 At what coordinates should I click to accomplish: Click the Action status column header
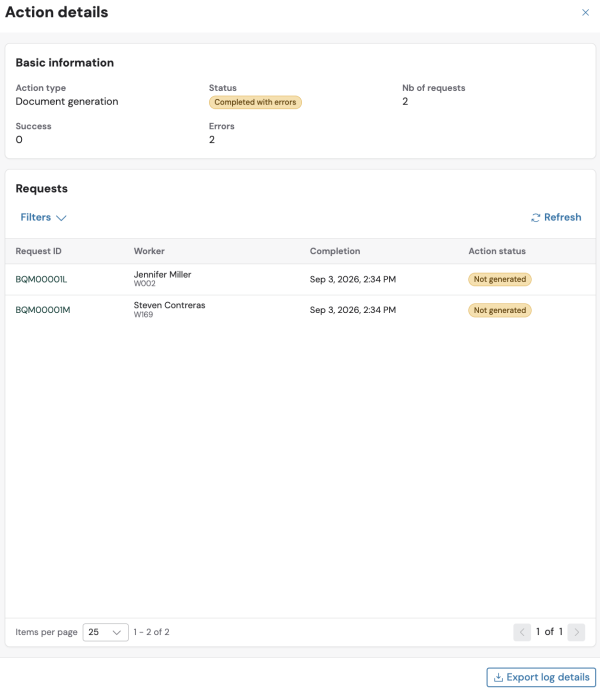(x=497, y=251)
